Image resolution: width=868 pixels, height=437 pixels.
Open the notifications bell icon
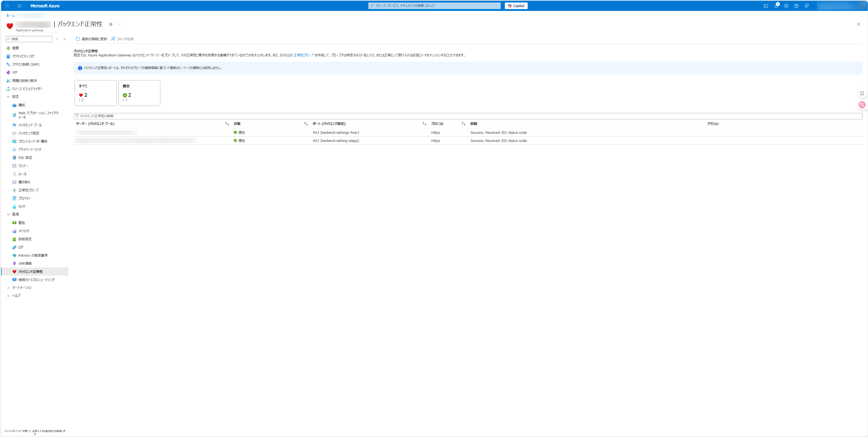point(776,6)
